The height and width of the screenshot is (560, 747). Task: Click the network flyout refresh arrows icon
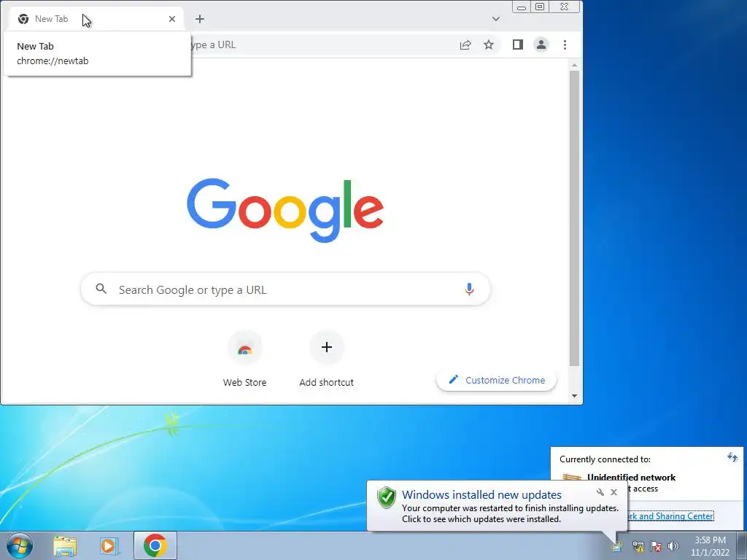[x=732, y=457]
